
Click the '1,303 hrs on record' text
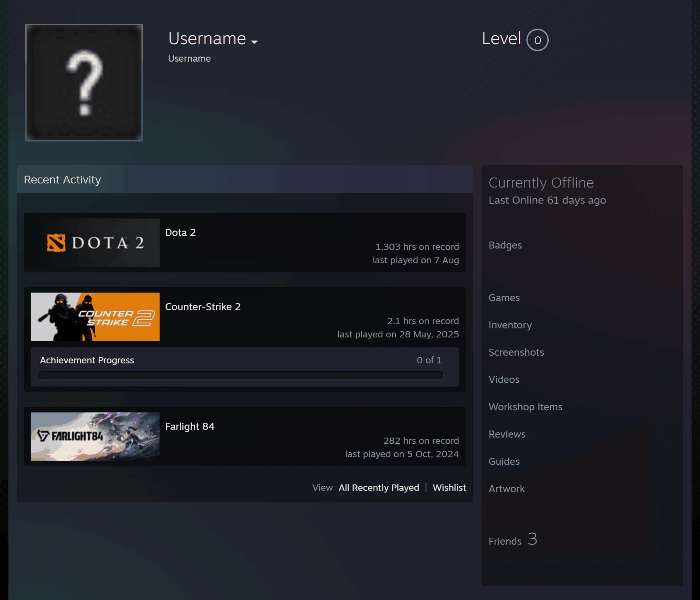pyautogui.click(x=417, y=247)
